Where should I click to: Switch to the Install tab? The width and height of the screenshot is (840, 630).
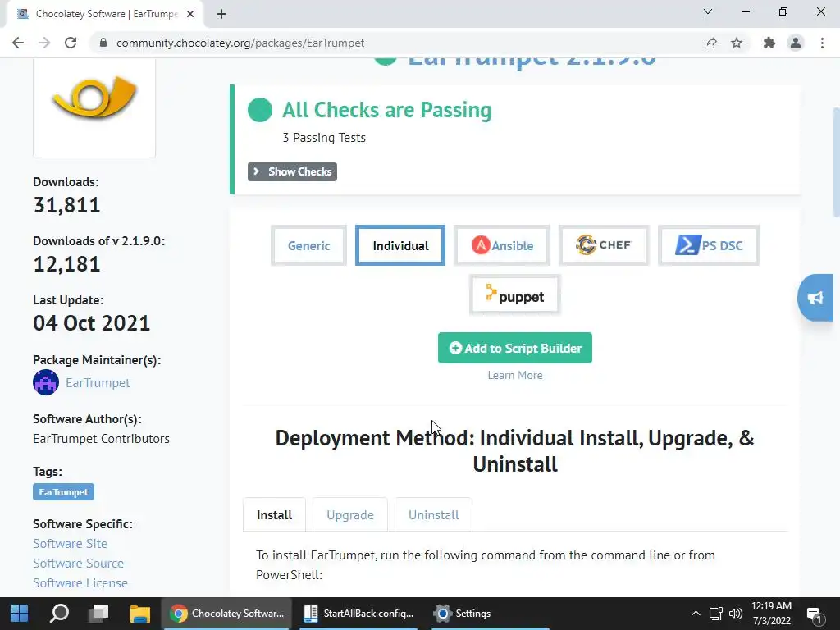point(274,515)
